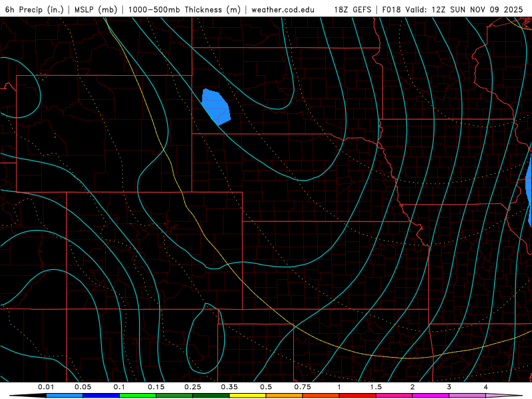Click the "1000-500mb Thickness (m)" header label
Viewport: 532px width, 399px height.
tap(184, 9)
